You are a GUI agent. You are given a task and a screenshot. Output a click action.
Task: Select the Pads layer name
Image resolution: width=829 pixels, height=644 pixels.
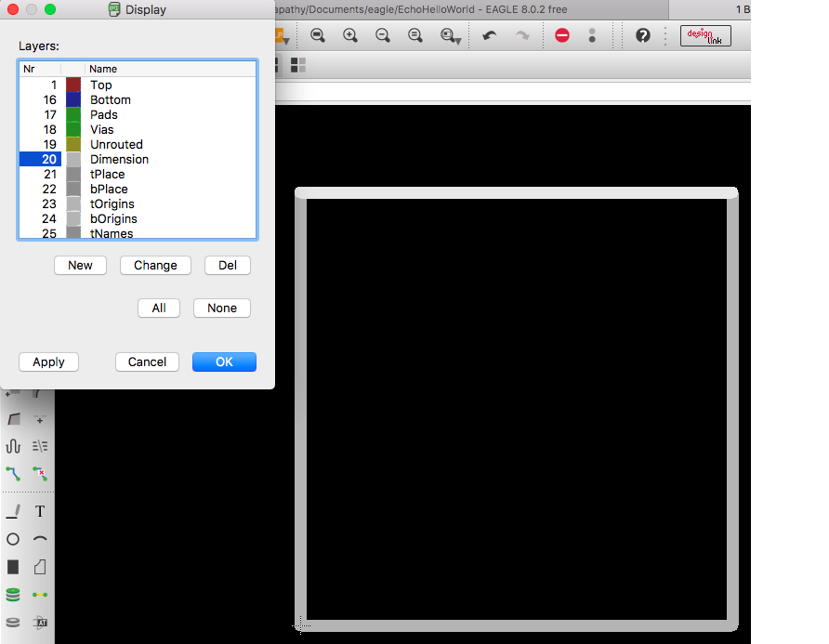pos(104,114)
